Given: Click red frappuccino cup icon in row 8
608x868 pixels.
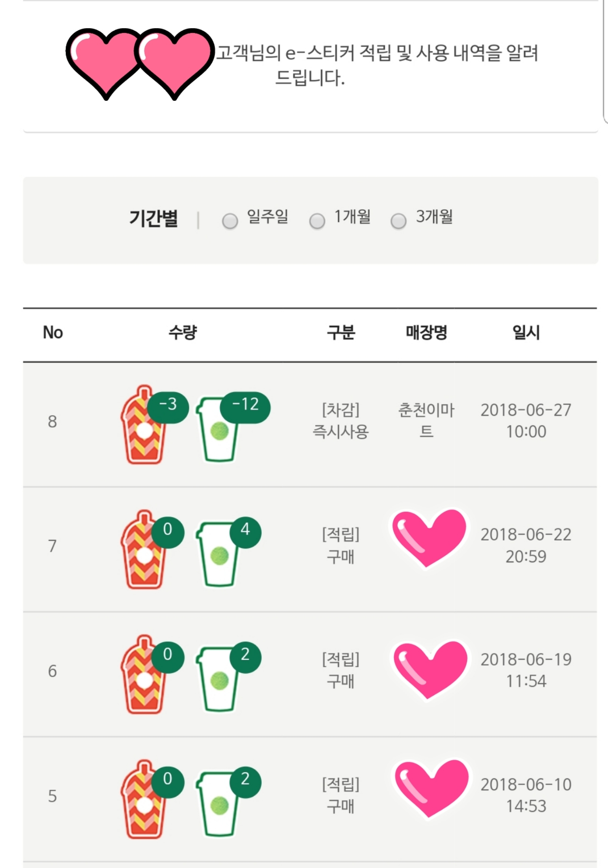Looking at the screenshot, I should (143, 426).
